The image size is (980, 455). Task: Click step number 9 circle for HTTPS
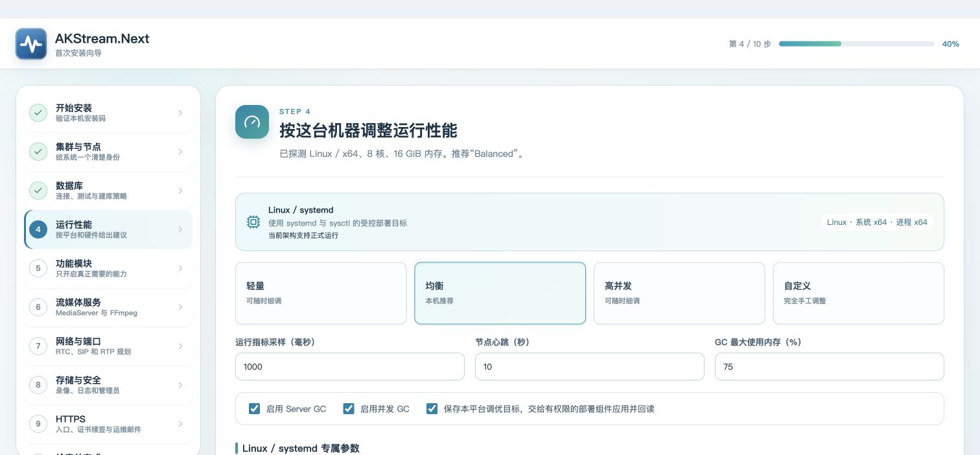click(x=38, y=424)
